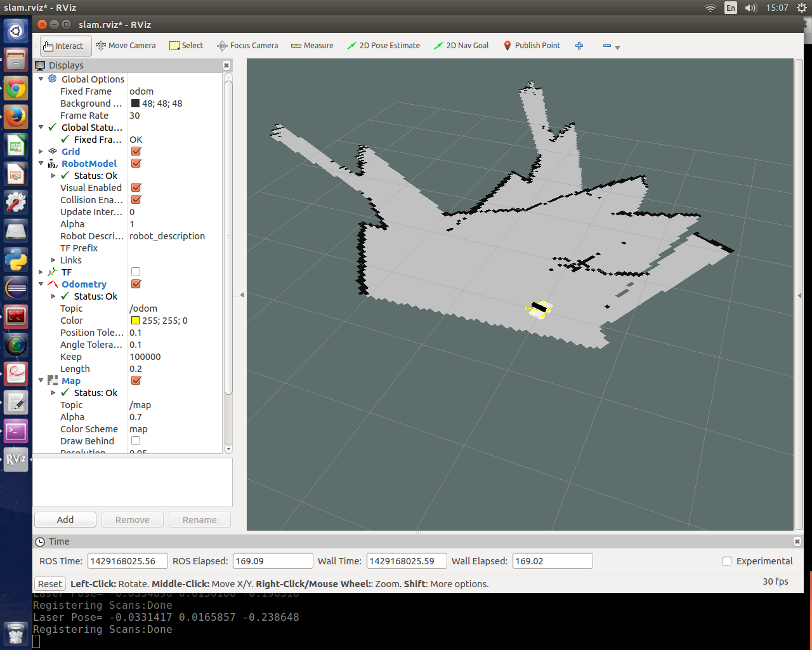Viewport: 812px width, 650px height.
Task: Click the Wall Elapsed field
Action: point(553,561)
